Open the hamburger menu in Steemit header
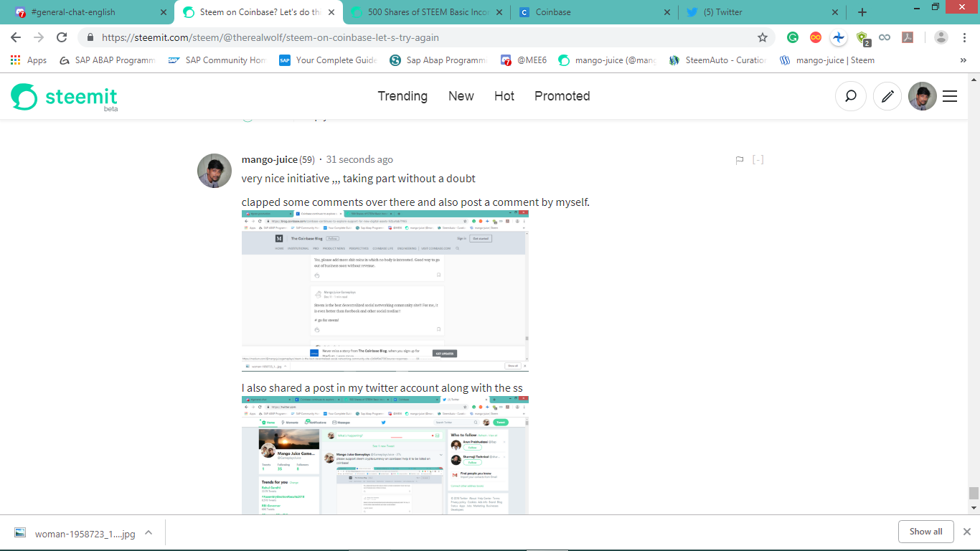This screenshot has width=980, height=551. pyautogui.click(x=950, y=96)
